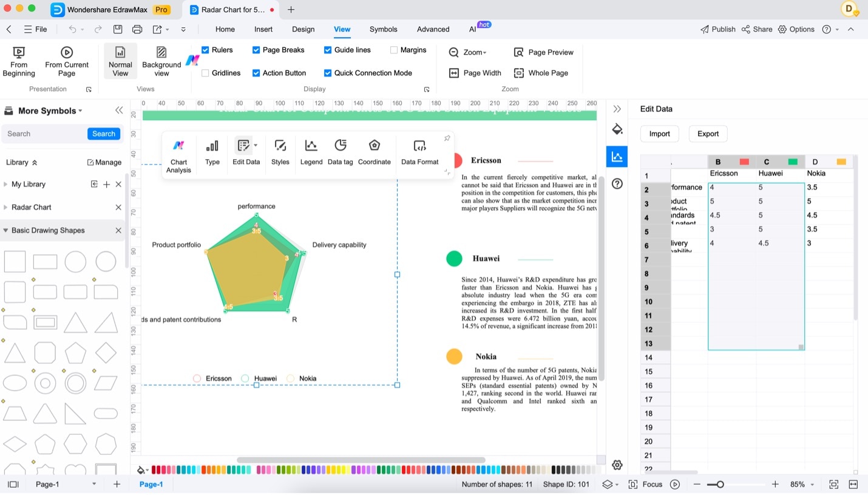
Task: Click the Undo arrow
Action: click(x=72, y=29)
